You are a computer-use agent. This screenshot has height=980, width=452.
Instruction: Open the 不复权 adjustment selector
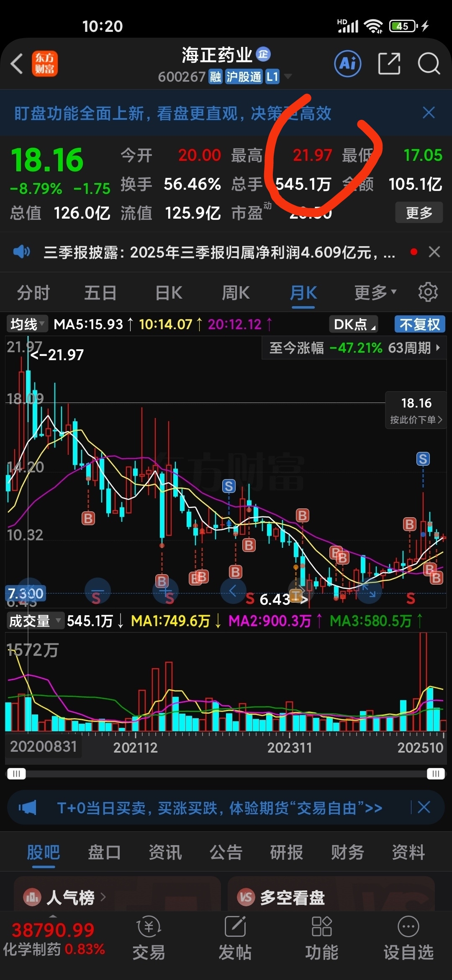(419, 324)
